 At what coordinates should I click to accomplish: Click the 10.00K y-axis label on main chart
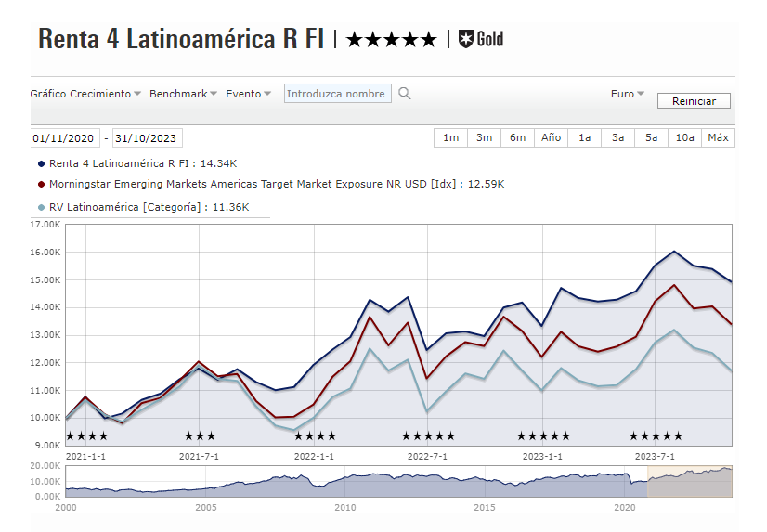(45, 418)
